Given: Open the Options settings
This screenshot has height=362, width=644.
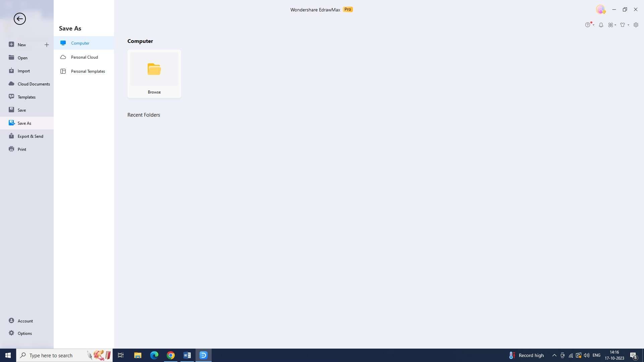Looking at the screenshot, I should [24, 333].
